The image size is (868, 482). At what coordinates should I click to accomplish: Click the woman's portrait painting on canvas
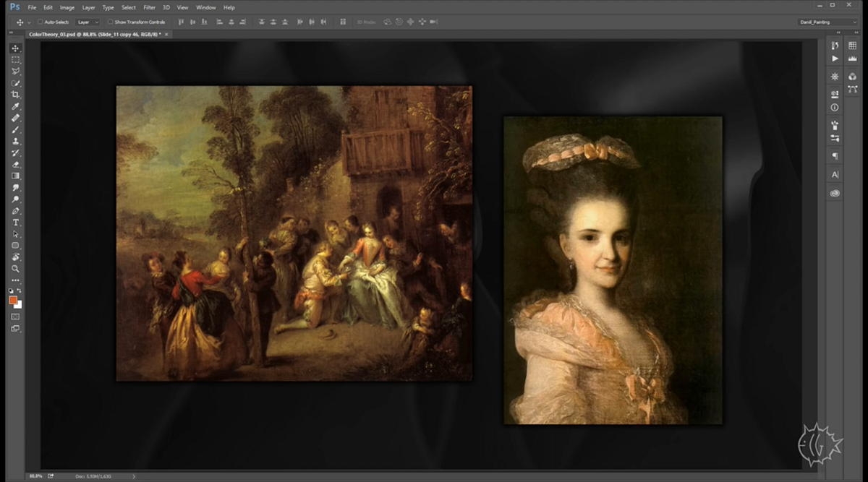pyautogui.click(x=613, y=270)
